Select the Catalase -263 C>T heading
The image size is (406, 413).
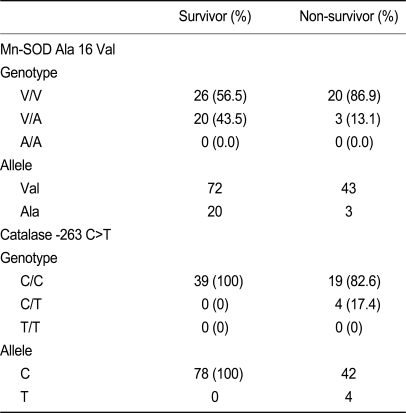click(x=55, y=235)
